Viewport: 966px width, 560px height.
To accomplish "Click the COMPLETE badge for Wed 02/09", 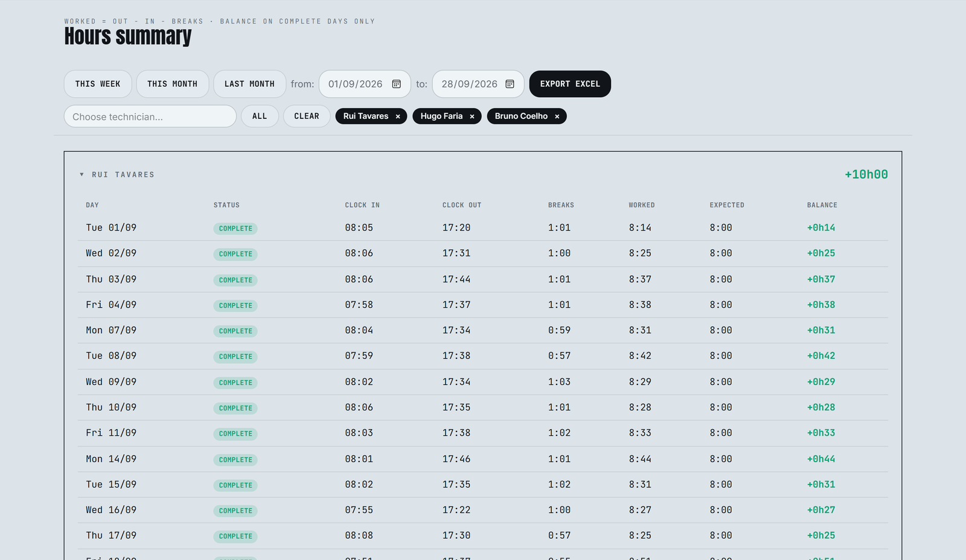I will [235, 254].
